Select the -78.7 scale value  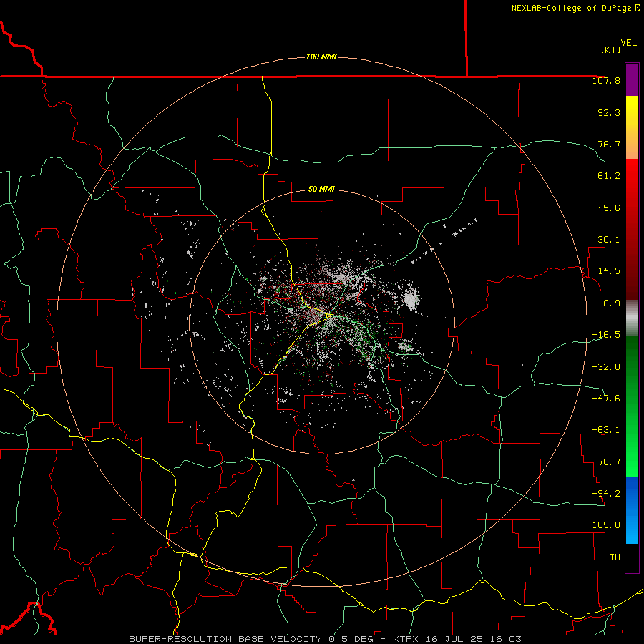[606, 462]
